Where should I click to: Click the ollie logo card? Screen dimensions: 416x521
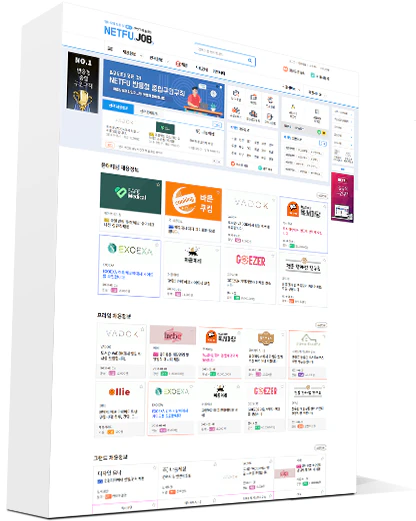[119, 392]
